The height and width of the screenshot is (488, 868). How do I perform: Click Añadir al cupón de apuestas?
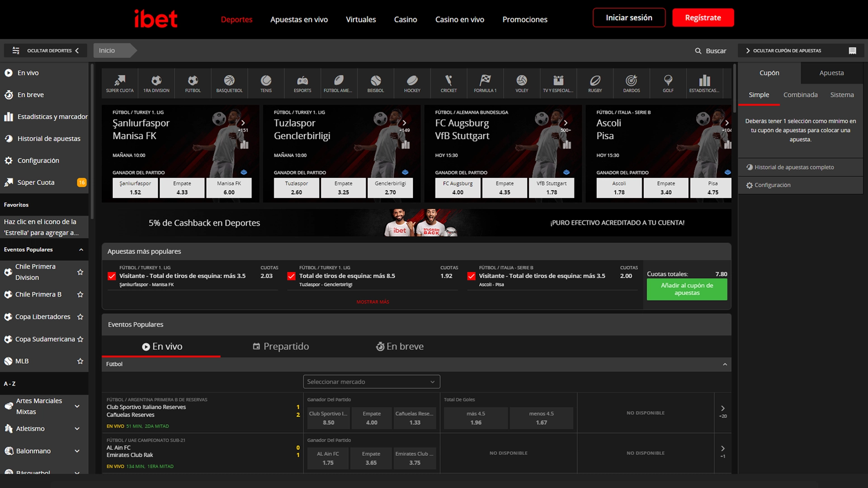[x=687, y=290]
